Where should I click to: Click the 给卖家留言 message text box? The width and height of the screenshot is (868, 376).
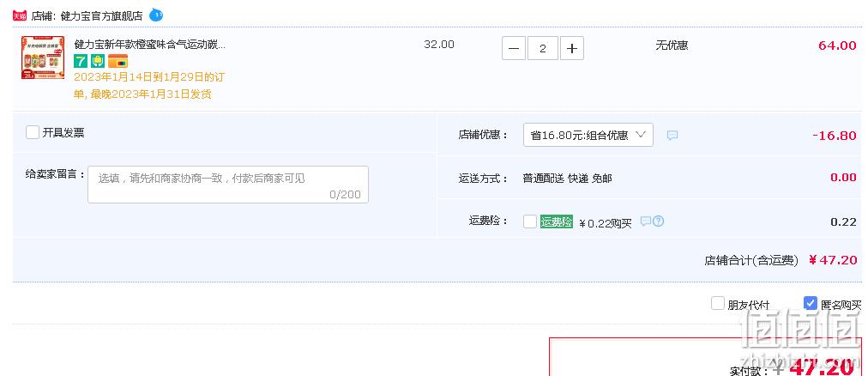[x=228, y=185]
